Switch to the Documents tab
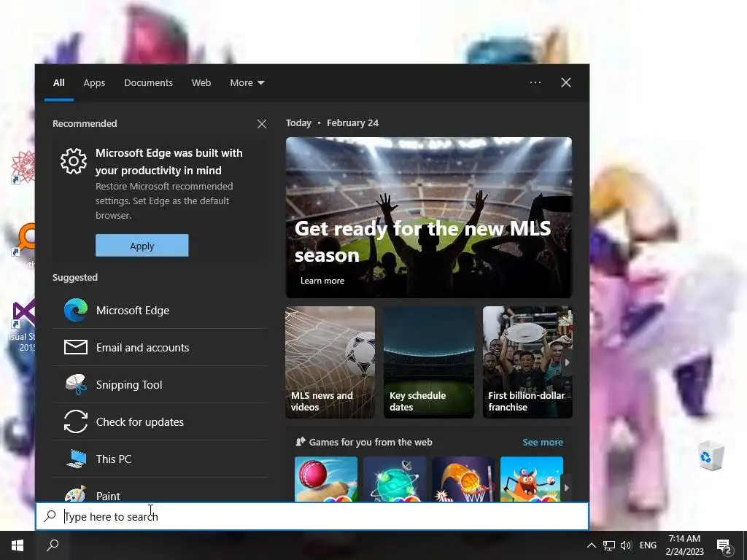The height and width of the screenshot is (560, 747). 148,83
